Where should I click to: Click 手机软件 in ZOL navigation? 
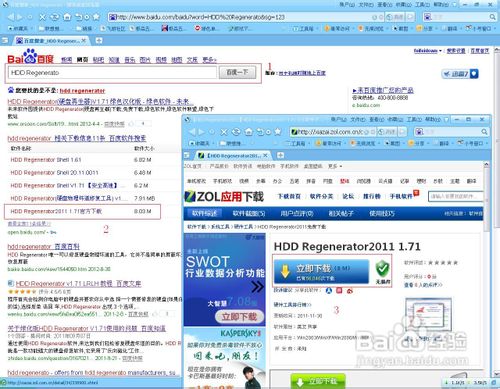pyautogui.click(x=401, y=196)
